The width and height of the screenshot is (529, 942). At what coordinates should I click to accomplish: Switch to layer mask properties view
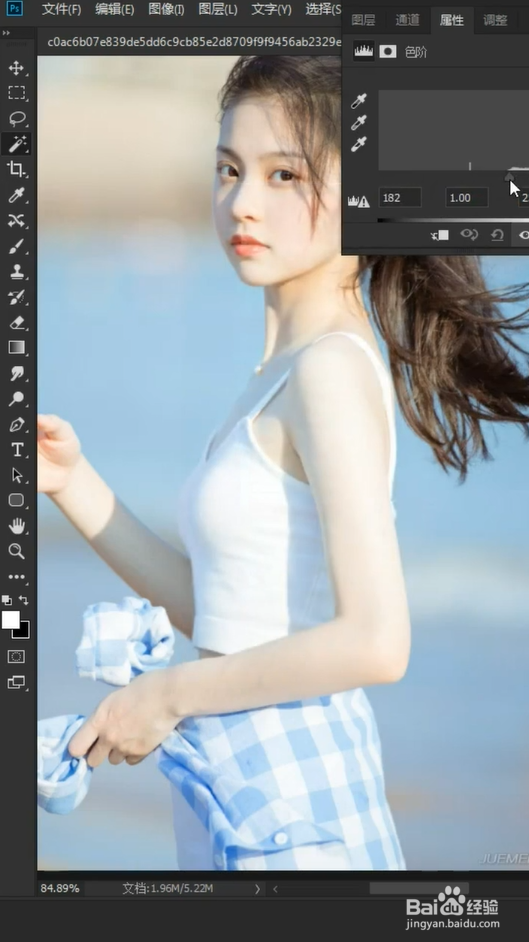pyautogui.click(x=388, y=51)
